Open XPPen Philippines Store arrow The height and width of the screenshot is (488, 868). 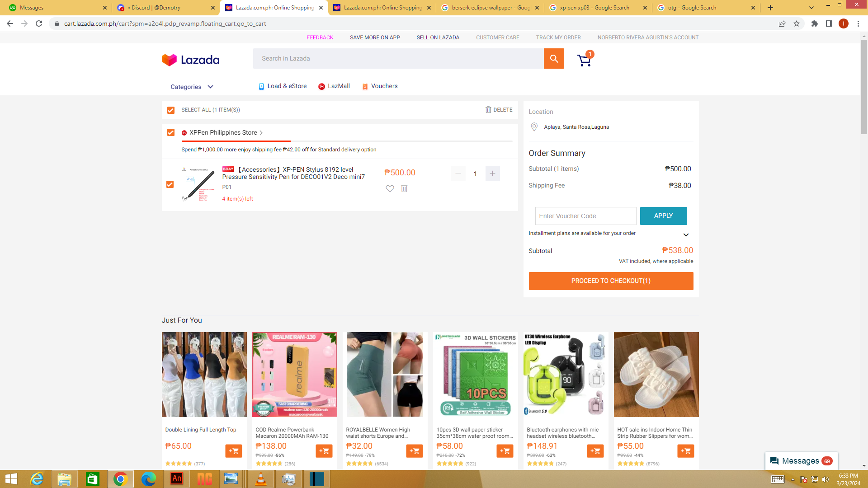(261, 133)
